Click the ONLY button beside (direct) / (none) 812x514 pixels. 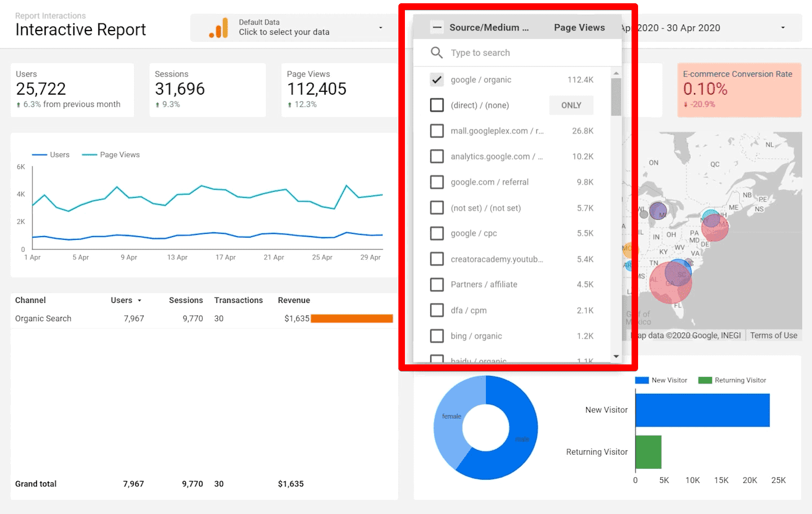pyautogui.click(x=571, y=105)
